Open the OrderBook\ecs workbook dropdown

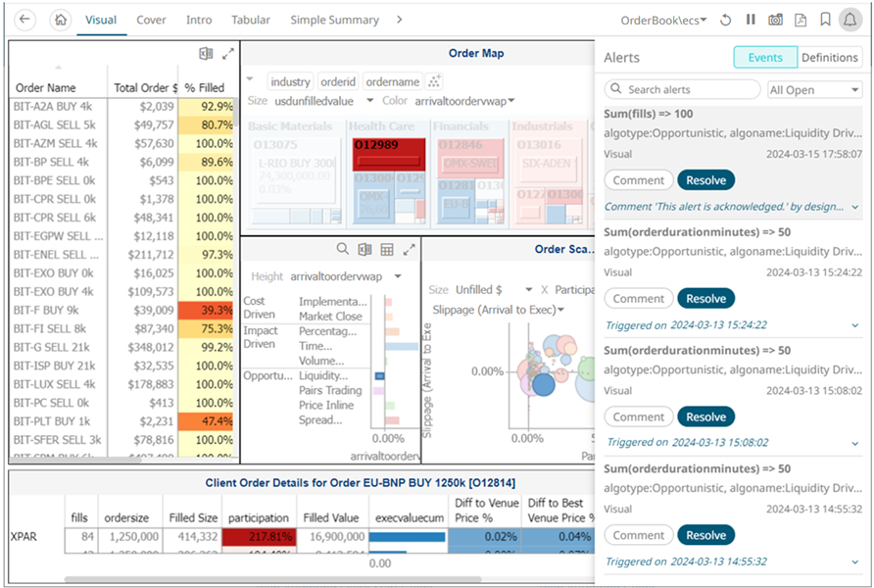(x=663, y=20)
